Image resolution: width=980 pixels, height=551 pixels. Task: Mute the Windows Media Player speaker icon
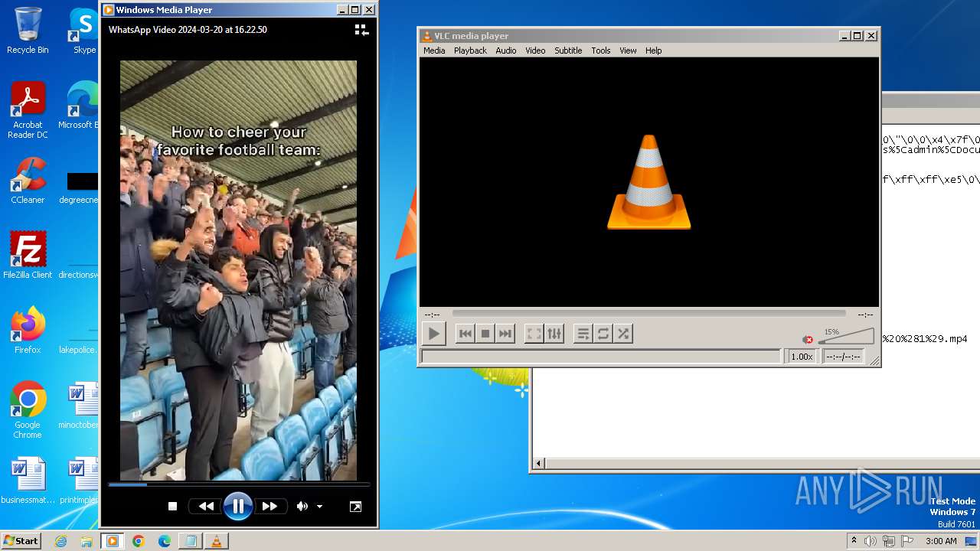click(302, 506)
